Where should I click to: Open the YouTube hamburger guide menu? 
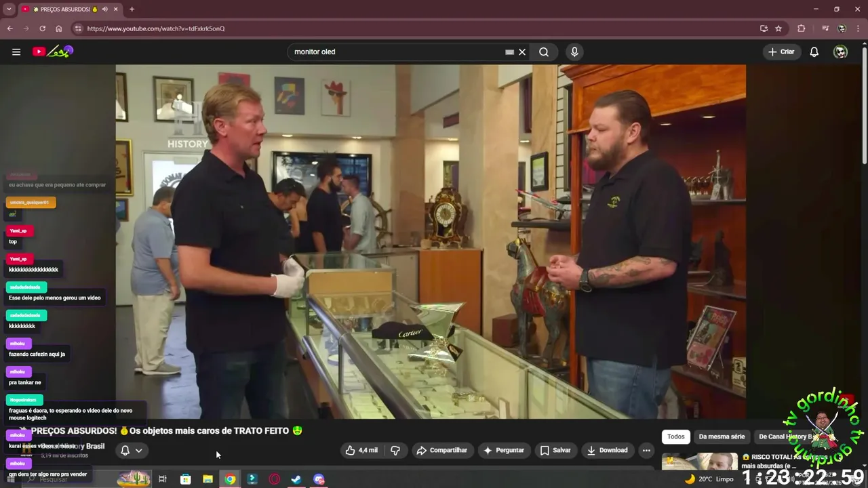[x=16, y=52]
